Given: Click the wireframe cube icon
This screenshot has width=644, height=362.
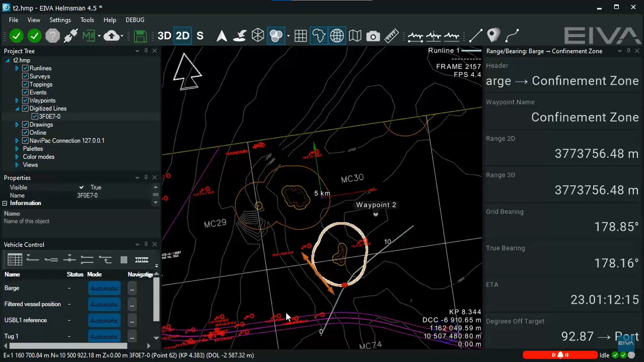Looking at the screenshot, I should tap(258, 36).
